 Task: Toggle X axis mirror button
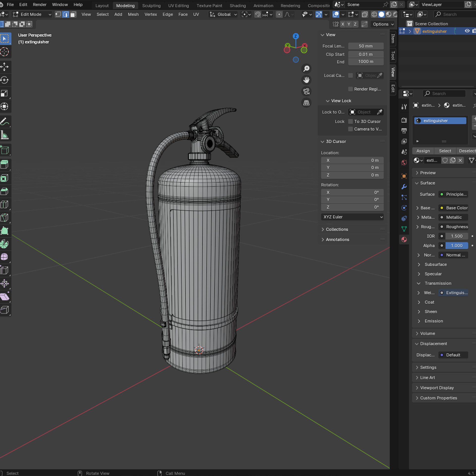343,24
